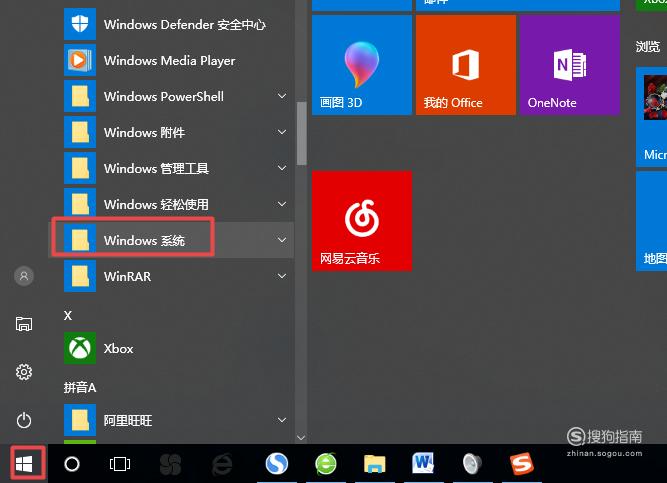Open Settings gear icon
Screen dimensions: 667x483
pos(24,372)
